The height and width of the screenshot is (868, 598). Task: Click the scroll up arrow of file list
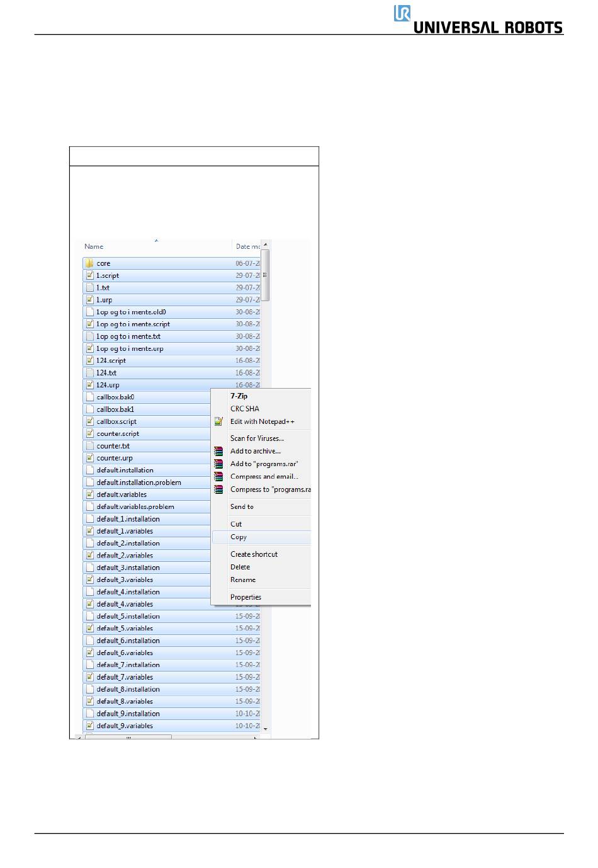[266, 244]
